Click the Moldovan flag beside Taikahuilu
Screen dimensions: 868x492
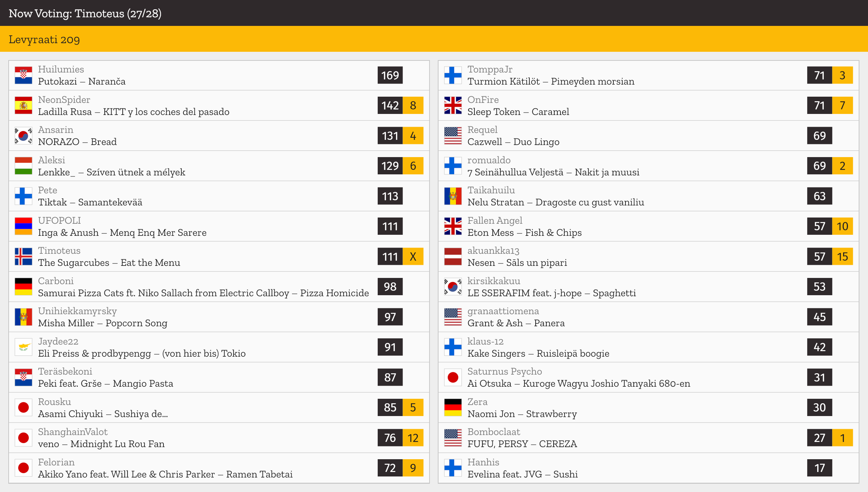click(453, 196)
